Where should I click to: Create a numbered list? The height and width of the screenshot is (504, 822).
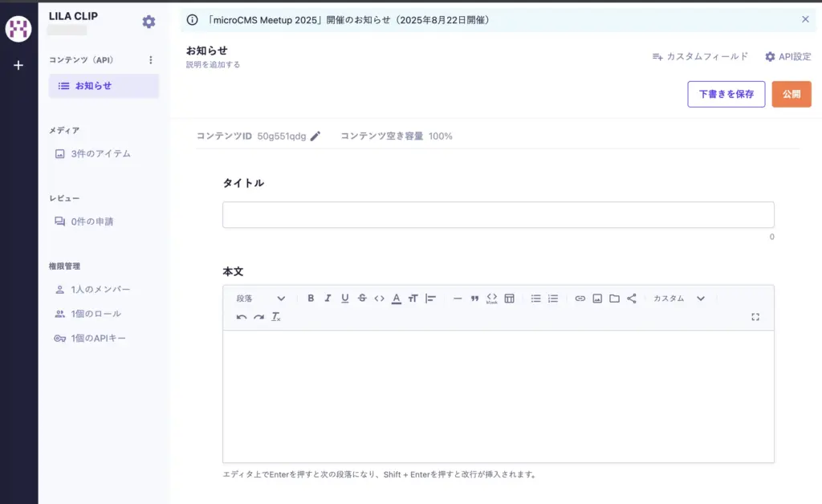pos(553,298)
